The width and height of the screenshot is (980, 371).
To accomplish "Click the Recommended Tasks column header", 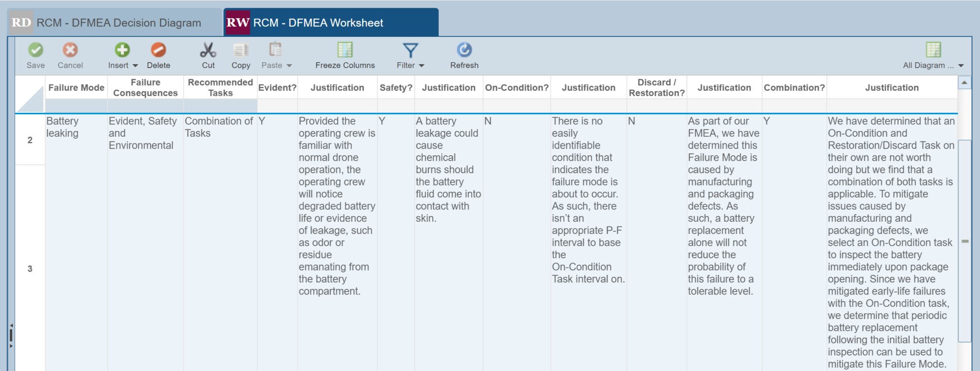I will tap(220, 87).
